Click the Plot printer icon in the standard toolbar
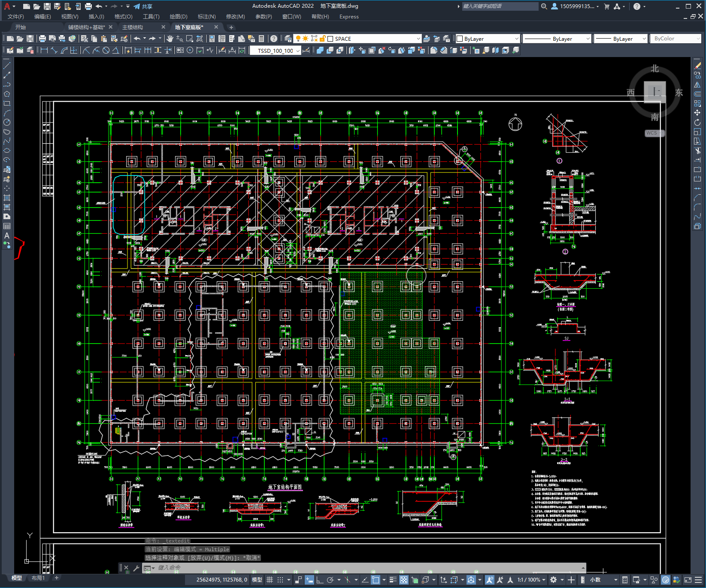The width and height of the screenshot is (706, 588). [42, 39]
